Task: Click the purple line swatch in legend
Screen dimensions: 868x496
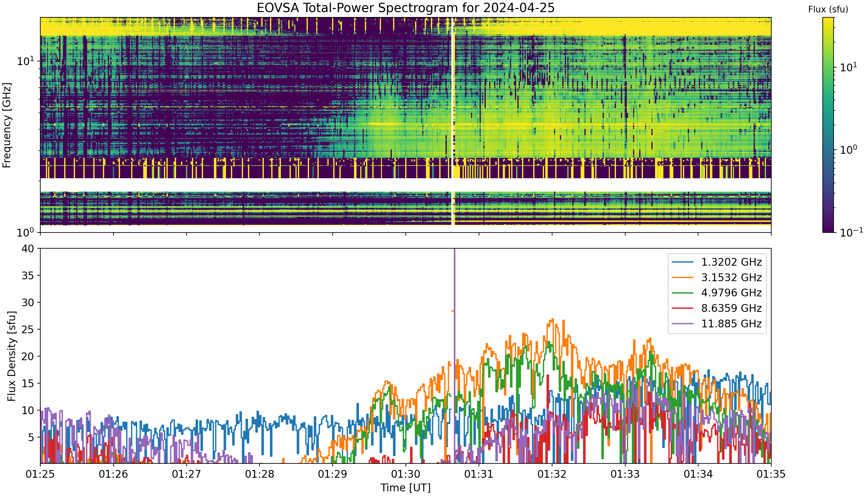Action: click(683, 324)
